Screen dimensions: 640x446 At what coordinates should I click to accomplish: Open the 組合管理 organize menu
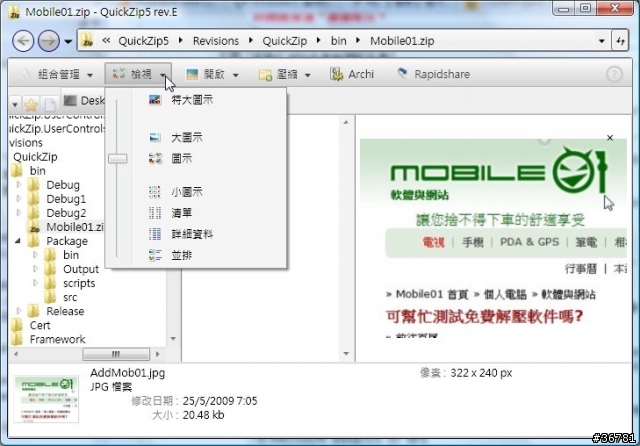(x=58, y=74)
